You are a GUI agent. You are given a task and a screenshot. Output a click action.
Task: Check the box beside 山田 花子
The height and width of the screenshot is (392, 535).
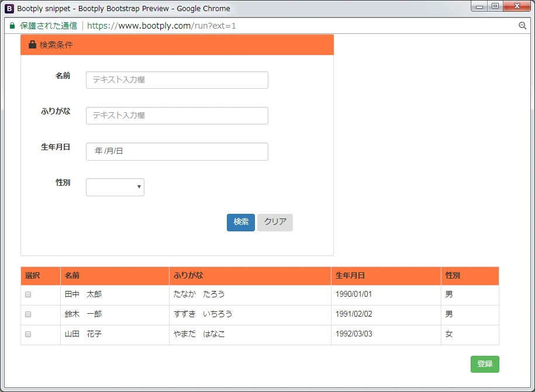(x=28, y=335)
